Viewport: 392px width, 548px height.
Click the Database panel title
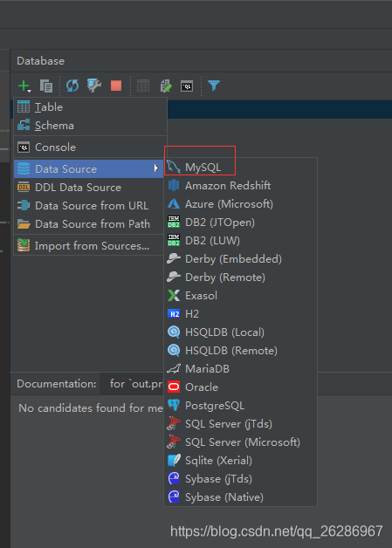(40, 61)
